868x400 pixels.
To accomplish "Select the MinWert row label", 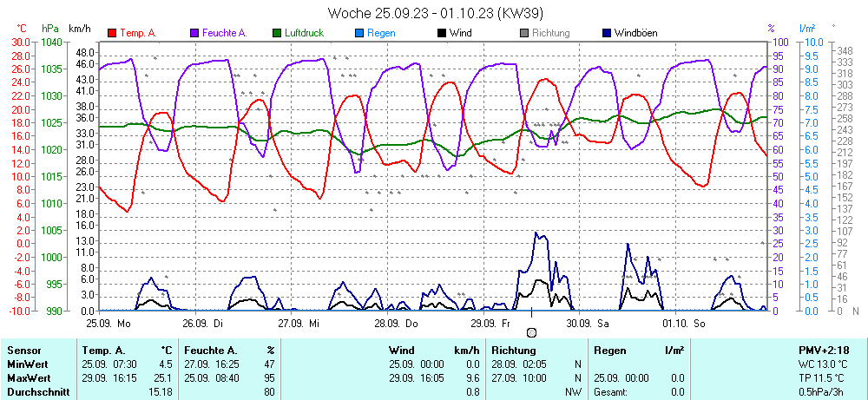I will coord(28,364).
